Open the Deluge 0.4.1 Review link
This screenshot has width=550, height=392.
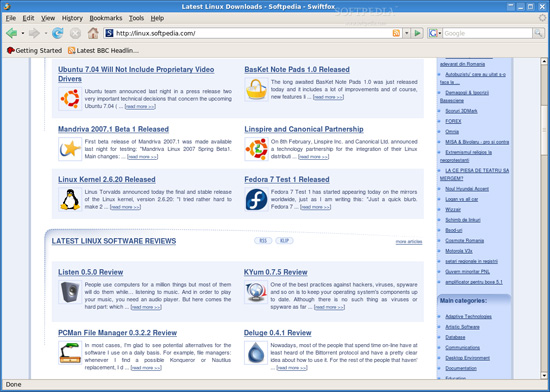pyautogui.click(x=277, y=333)
